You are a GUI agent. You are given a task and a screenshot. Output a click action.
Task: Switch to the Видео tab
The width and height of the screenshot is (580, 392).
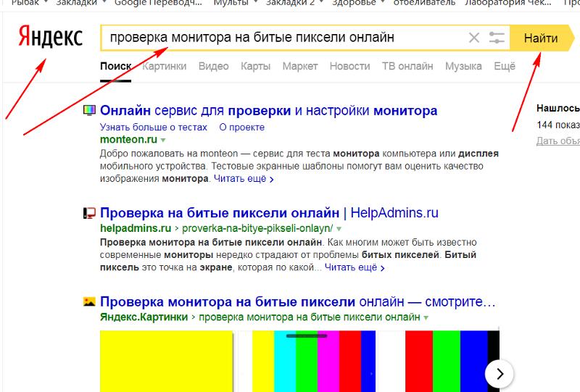[x=213, y=66]
